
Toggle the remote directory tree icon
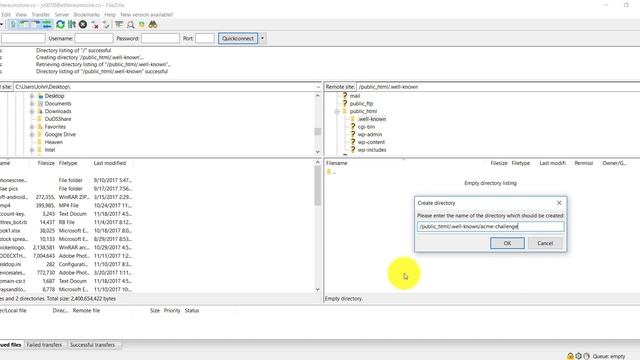pos(36,24)
